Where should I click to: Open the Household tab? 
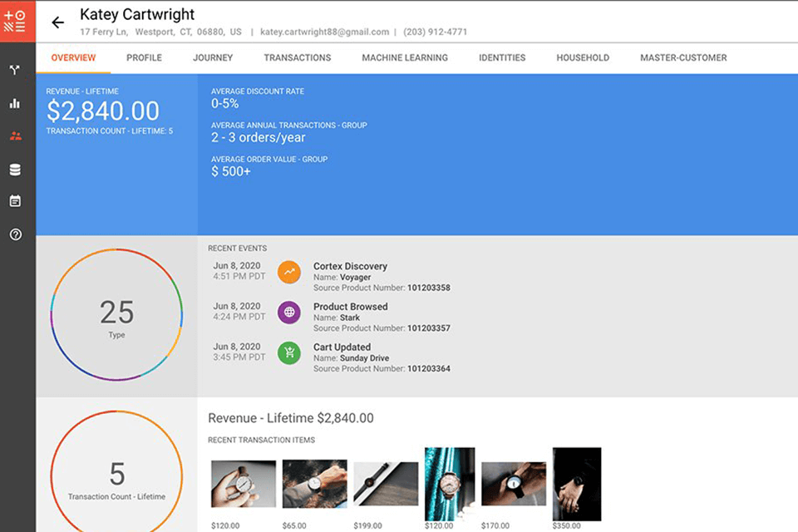coord(583,57)
